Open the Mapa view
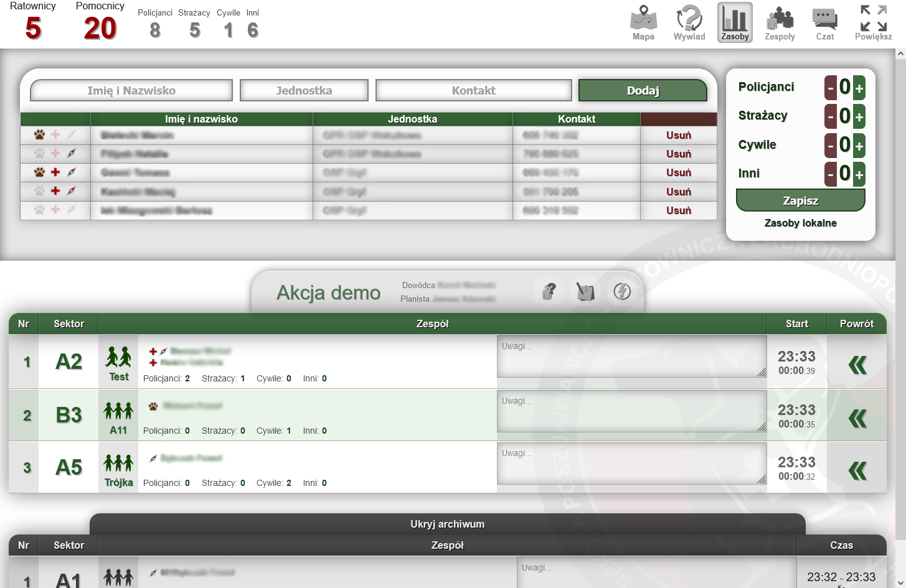This screenshot has height=588, width=906. tap(643, 23)
